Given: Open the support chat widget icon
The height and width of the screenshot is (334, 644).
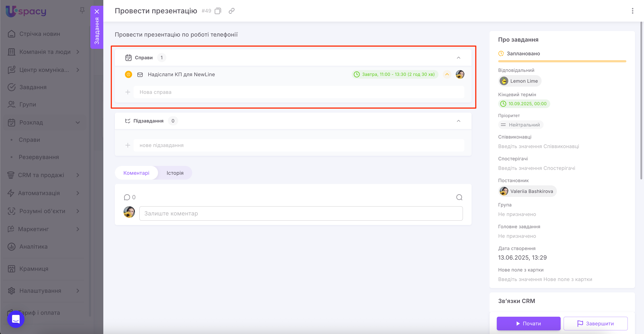Looking at the screenshot, I should pos(16,319).
